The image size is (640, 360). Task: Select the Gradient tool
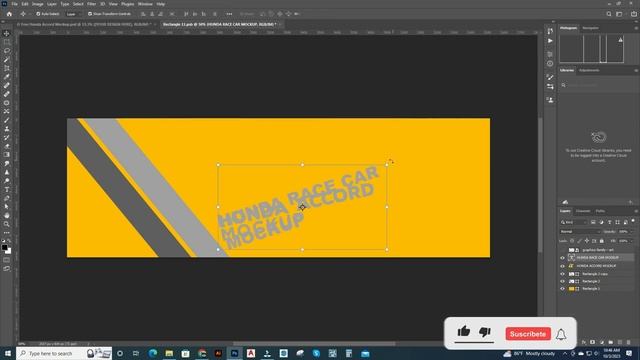pyautogui.click(x=7, y=155)
